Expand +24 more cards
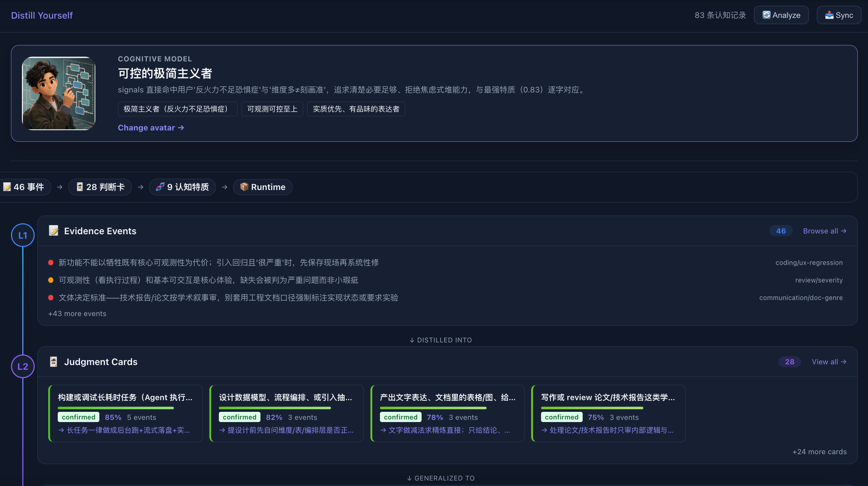Viewport: 868px width, 486px height. tap(819, 452)
